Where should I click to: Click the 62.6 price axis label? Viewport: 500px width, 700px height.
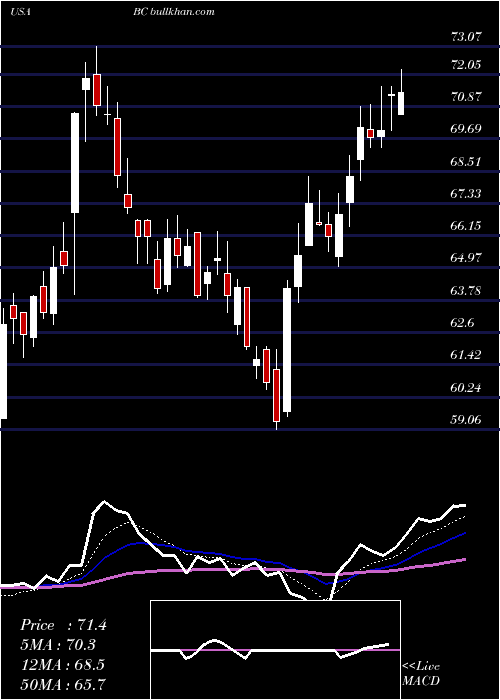tap(464, 323)
